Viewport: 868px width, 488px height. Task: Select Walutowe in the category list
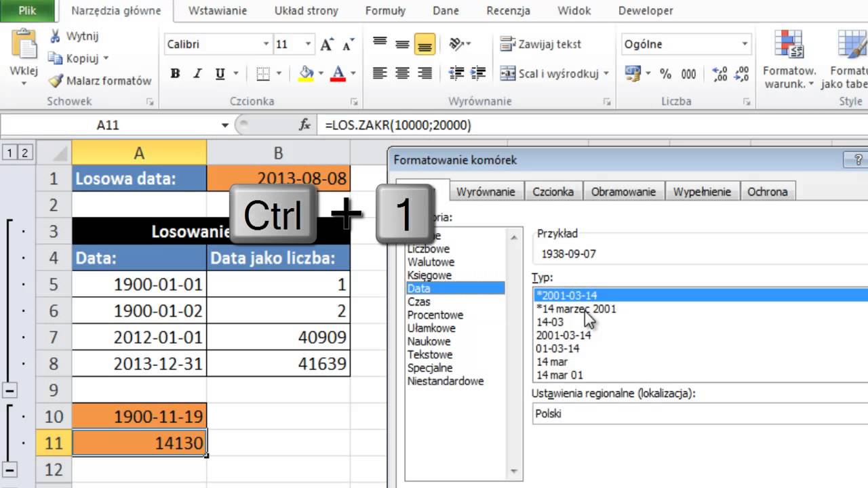click(431, 262)
